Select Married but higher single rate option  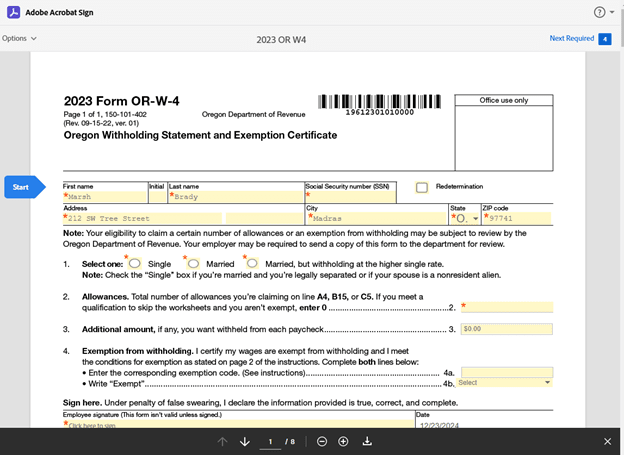click(x=252, y=264)
